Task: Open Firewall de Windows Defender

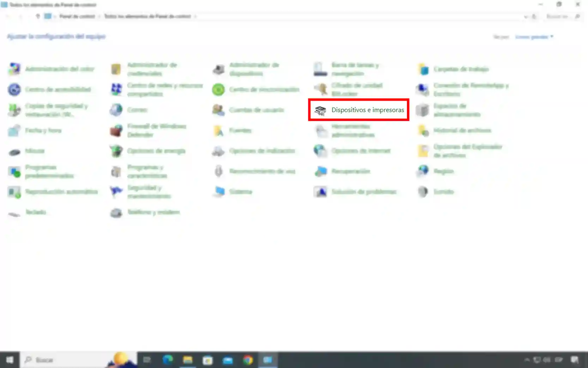Action: [x=156, y=130]
